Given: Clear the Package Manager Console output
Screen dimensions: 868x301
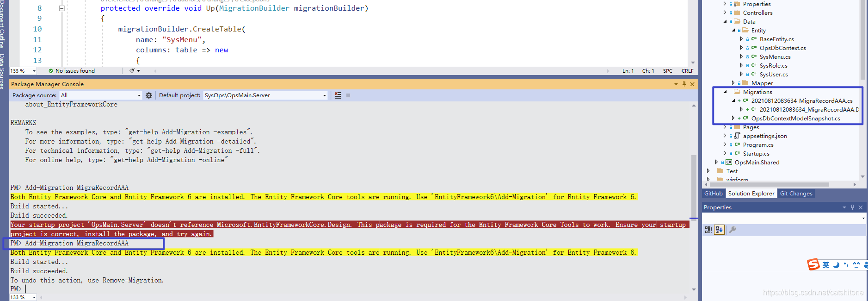Looking at the screenshot, I should (x=338, y=95).
